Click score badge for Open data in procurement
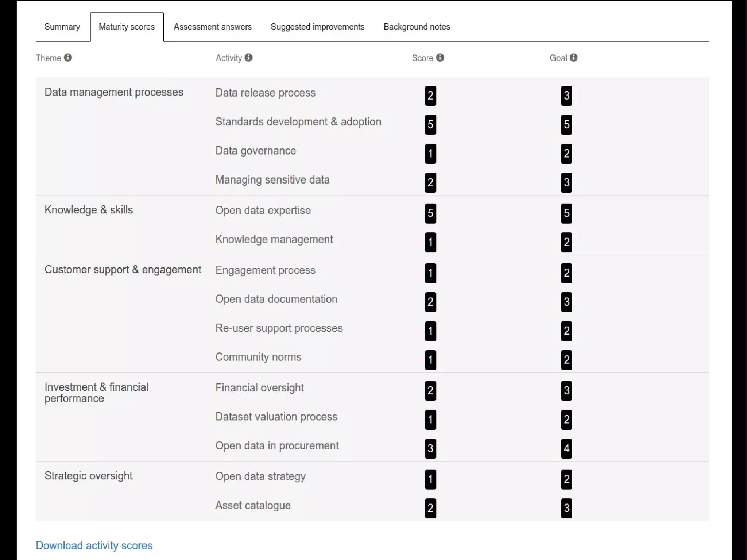The height and width of the screenshot is (560, 747). point(430,448)
